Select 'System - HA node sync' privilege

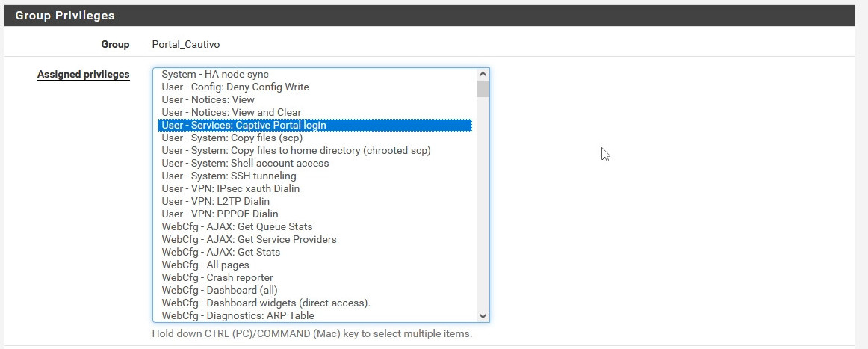point(215,74)
